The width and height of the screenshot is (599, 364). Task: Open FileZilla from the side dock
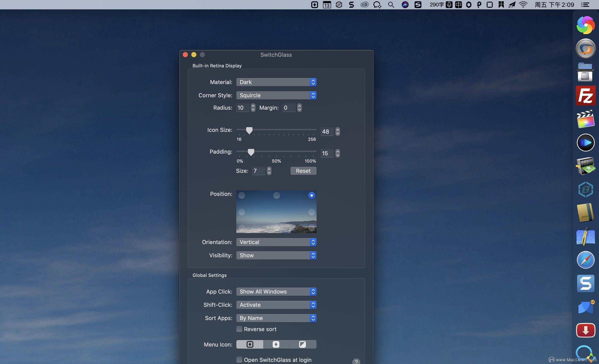586,96
